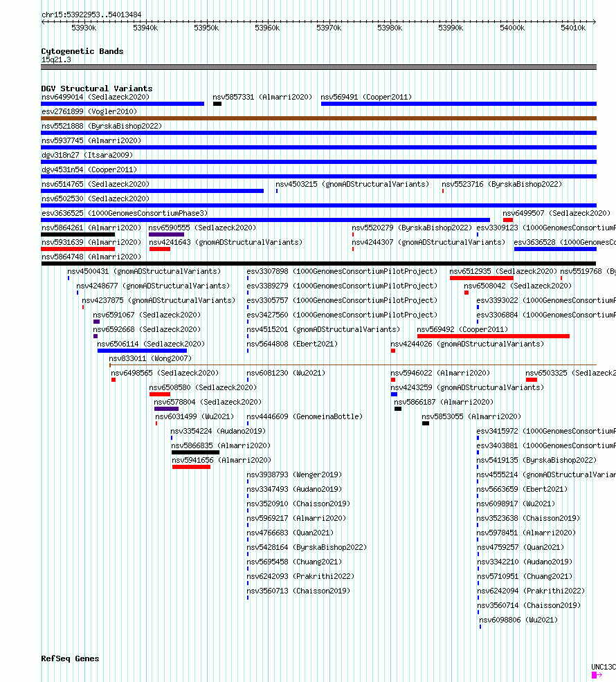Viewport: 616px width, 682px height.
Task: Click dgv318n27 (Itsara2009) label
Action: (x=87, y=155)
